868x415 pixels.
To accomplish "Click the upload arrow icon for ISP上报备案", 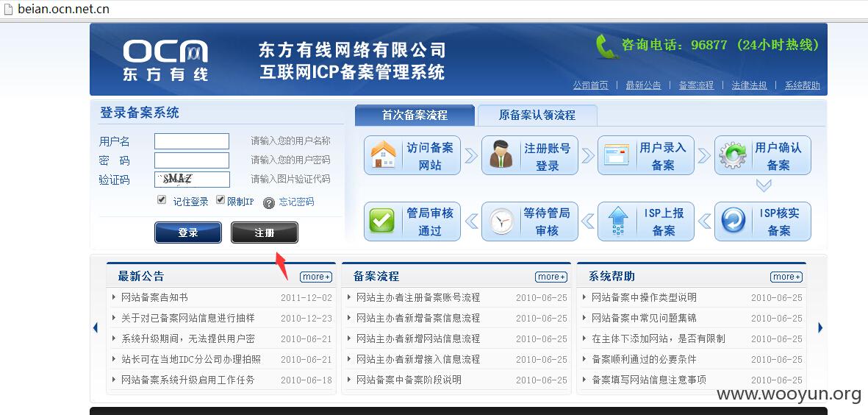I will (x=617, y=221).
